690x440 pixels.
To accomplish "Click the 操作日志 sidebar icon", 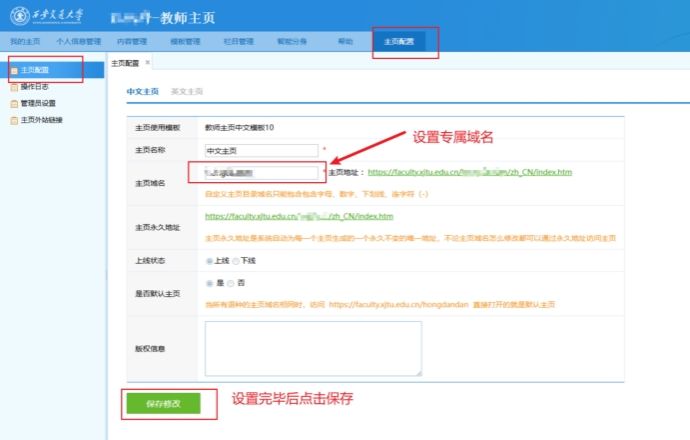I will coord(13,87).
